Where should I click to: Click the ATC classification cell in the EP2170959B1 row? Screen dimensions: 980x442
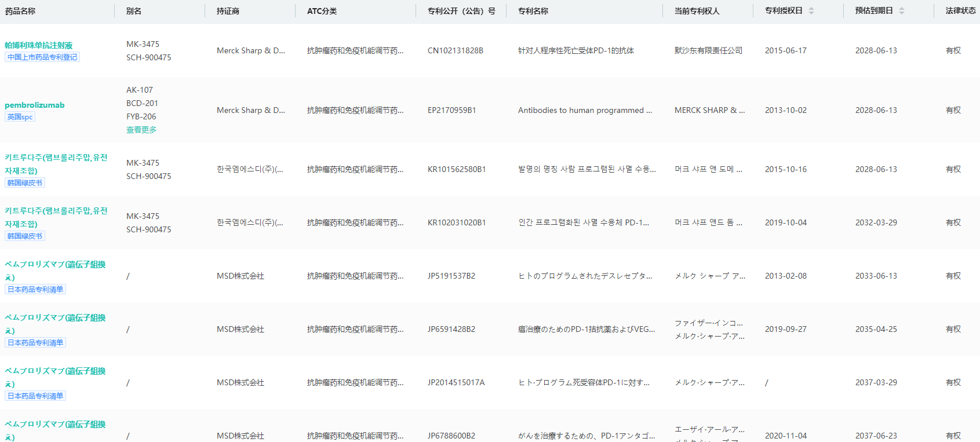click(x=355, y=111)
